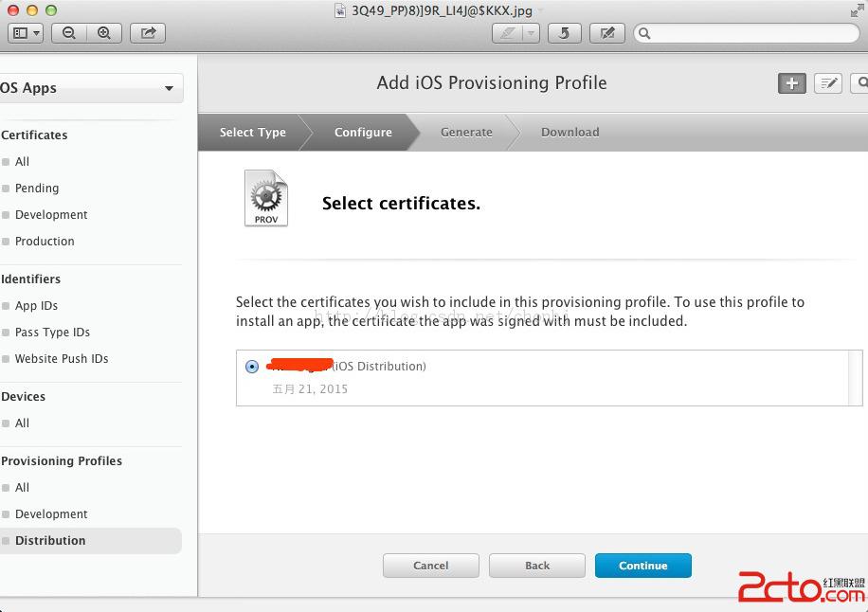Zoom in using the magnifier plus icon
868x612 pixels.
104,33
